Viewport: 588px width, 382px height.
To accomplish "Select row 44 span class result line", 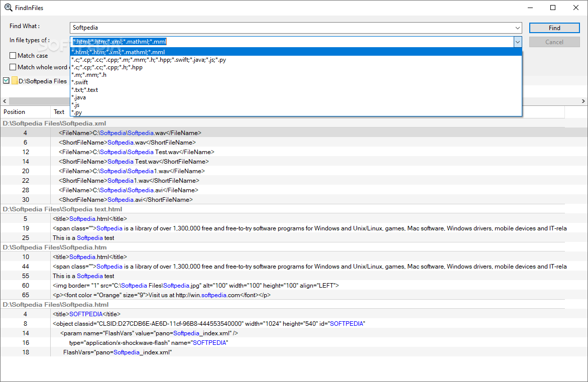I will (294, 267).
